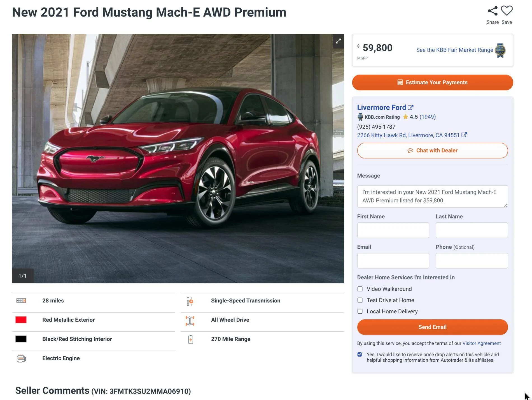This screenshot has height=400, width=532.
Task: Expand the car photo to fullscreen
Action: [x=338, y=41]
